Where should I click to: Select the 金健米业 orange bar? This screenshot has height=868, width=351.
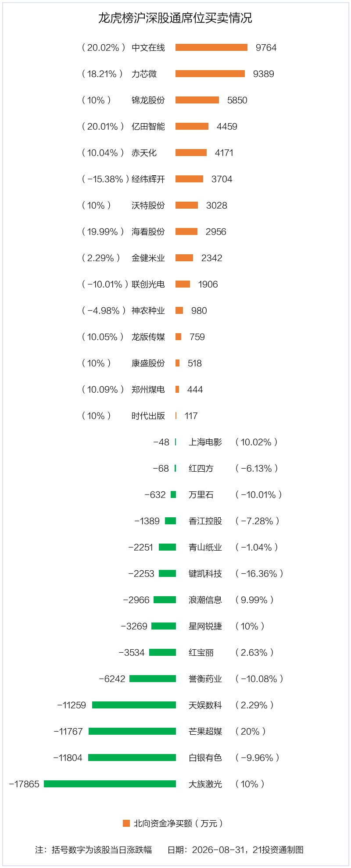(x=184, y=258)
